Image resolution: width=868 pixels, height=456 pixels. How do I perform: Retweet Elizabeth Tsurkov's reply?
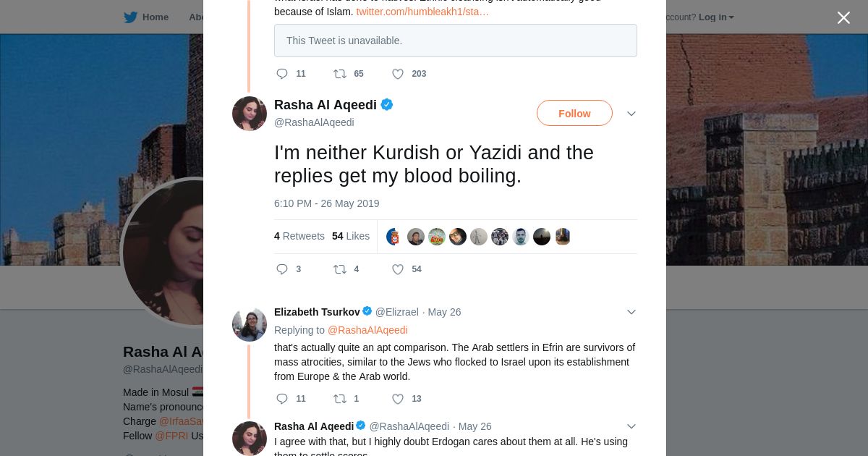click(x=340, y=399)
